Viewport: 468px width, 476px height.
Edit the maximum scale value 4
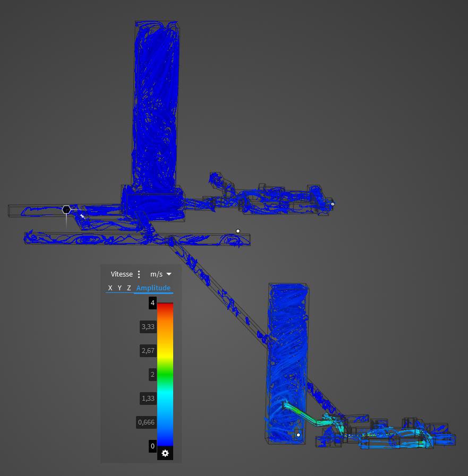(x=152, y=303)
